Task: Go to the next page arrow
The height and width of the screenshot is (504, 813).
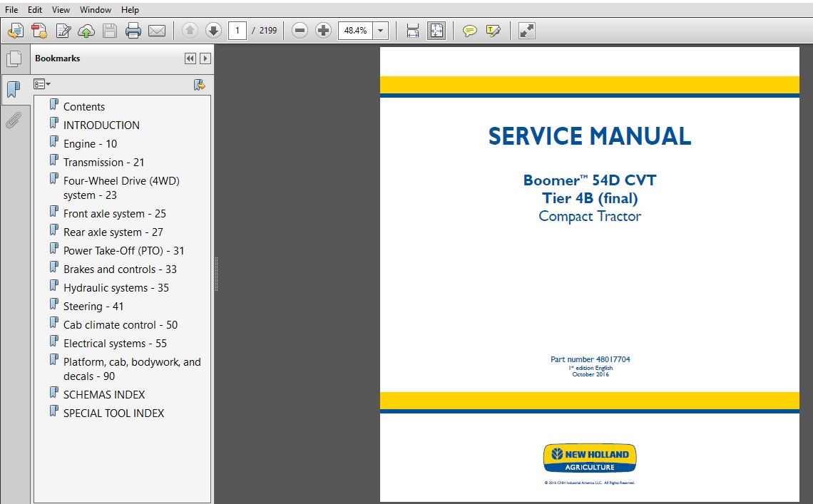Action: [213, 31]
